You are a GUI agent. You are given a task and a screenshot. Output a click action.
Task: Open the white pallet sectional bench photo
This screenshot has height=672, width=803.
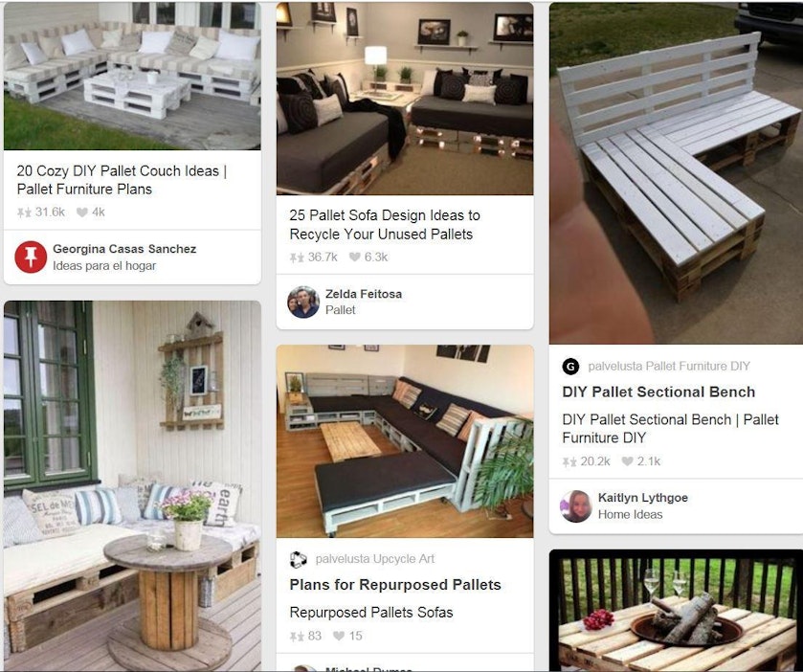pyautogui.click(x=676, y=173)
